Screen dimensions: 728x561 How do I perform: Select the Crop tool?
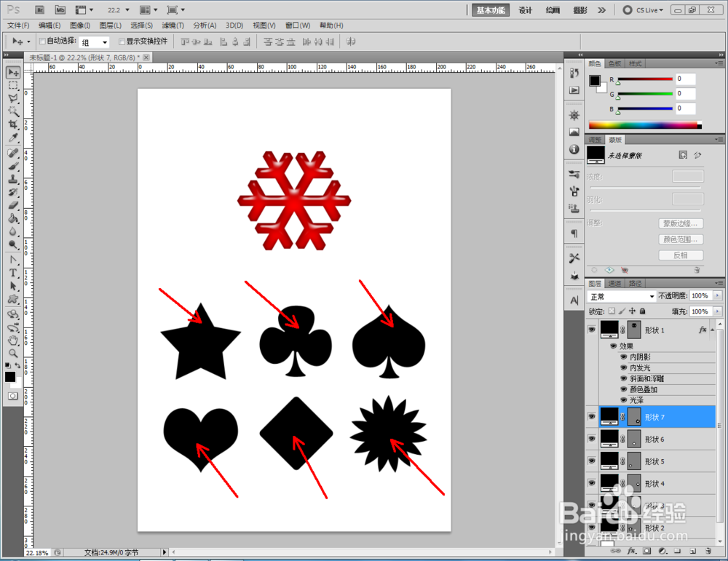[13, 124]
